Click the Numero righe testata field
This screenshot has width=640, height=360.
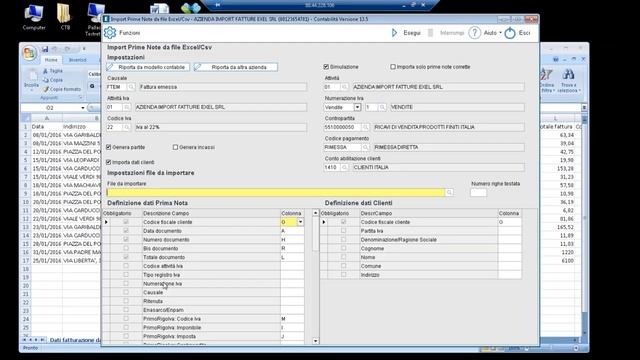point(478,192)
